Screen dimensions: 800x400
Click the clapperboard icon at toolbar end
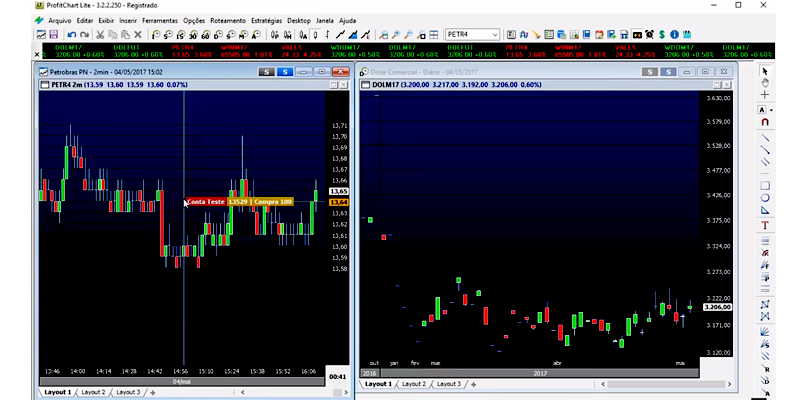tap(687, 35)
